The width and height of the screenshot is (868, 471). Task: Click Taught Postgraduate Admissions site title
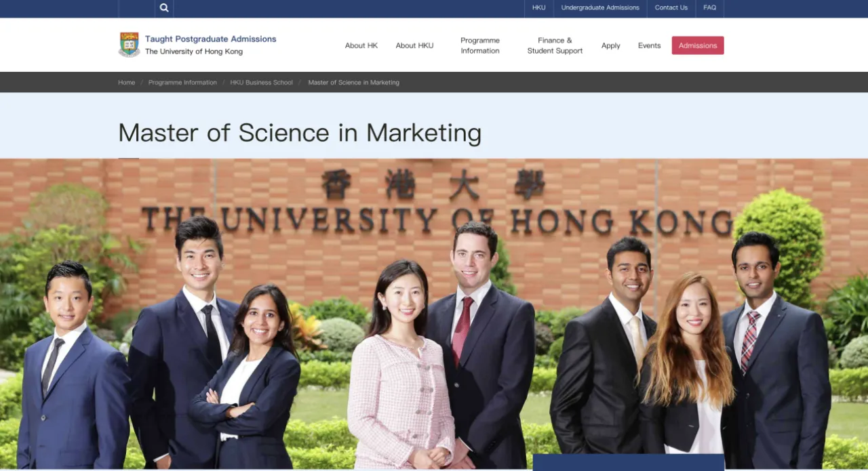coord(211,39)
